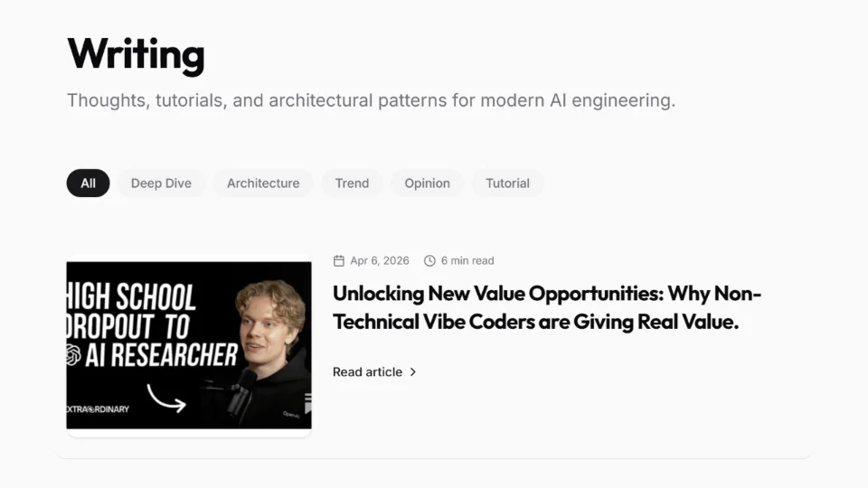Viewport: 868px width, 488px height.
Task: Click the page subtitle about AI engineering
Action: click(371, 100)
